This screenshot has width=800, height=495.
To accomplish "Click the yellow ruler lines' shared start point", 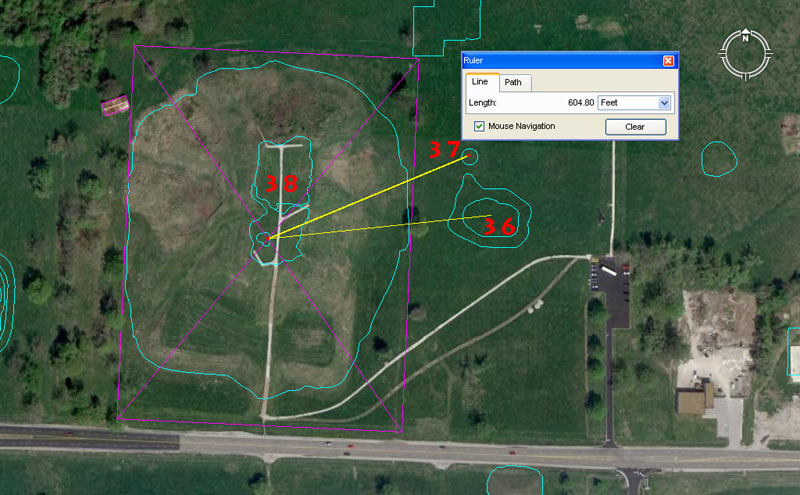I will (267, 237).
